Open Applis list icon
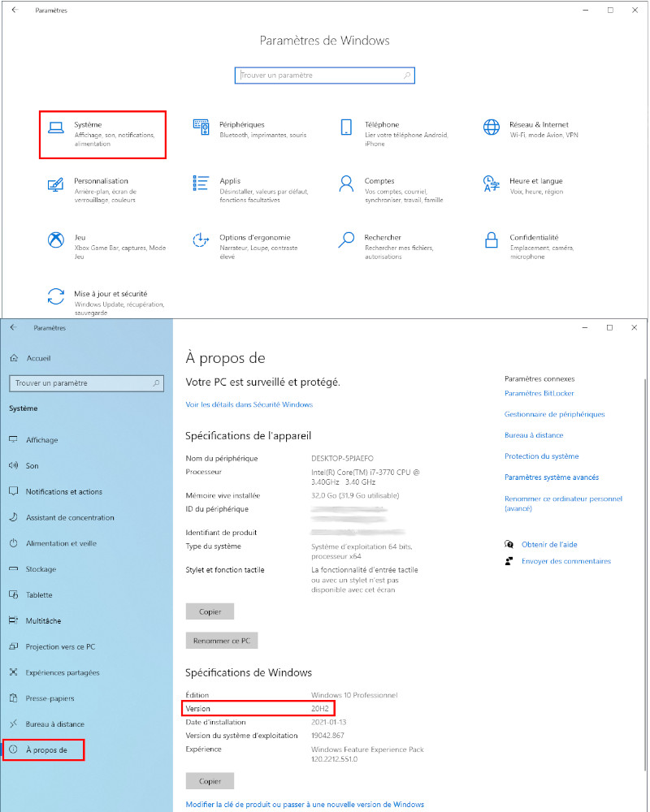Viewport: 650px width, 812px height. [201, 184]
